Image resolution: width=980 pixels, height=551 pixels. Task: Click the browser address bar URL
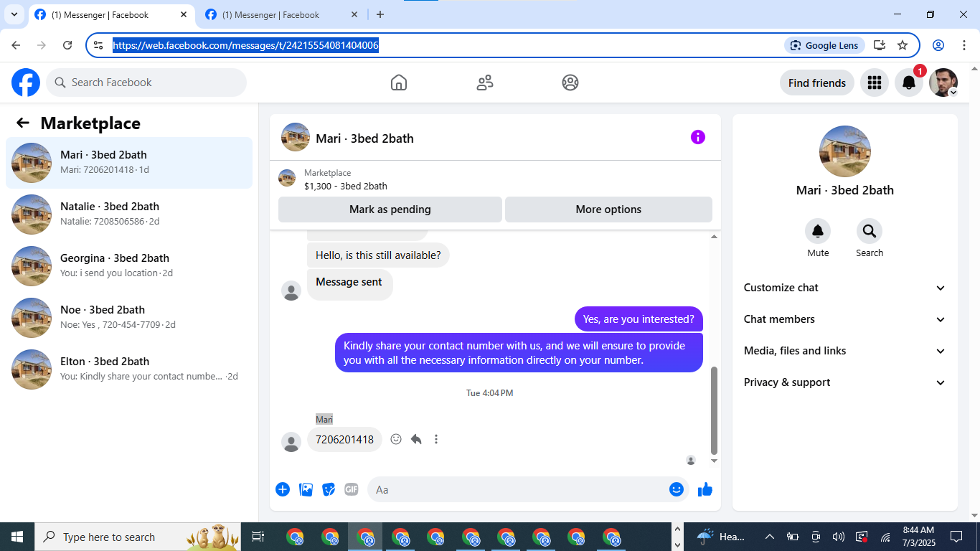245,45
